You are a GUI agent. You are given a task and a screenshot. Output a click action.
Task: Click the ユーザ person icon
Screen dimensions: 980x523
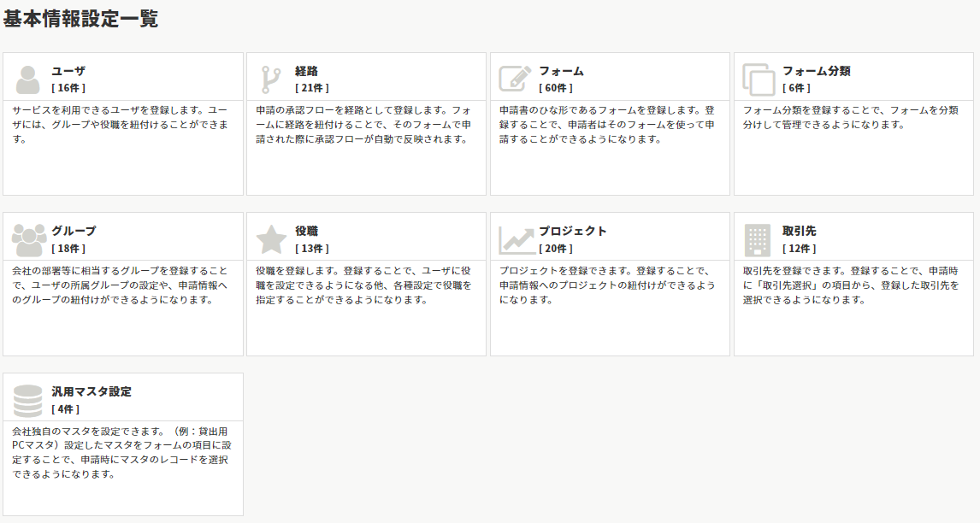27,79
